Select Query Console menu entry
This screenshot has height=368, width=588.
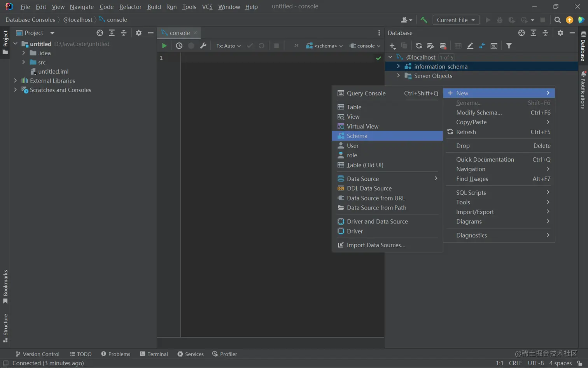pos(366,93)
